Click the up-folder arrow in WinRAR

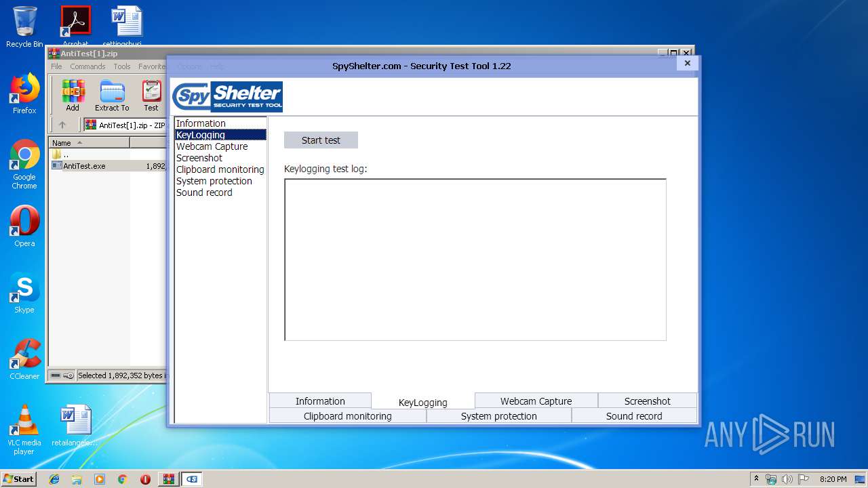pyautogui.click(x=62, y=125)
